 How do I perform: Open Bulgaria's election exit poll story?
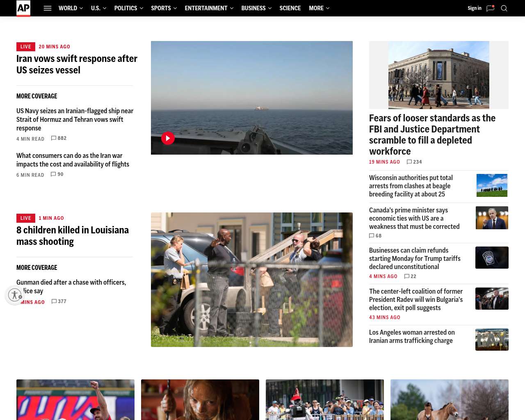[x=416, y=299]
